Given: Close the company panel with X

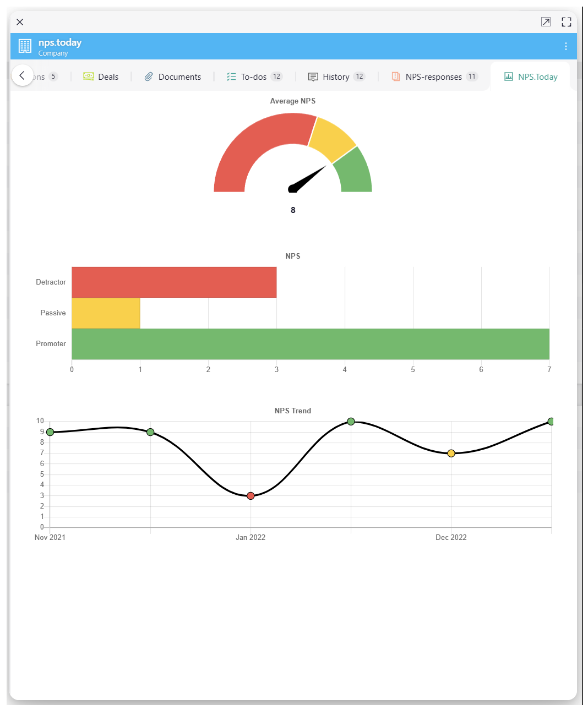Looking at the screenshot, I should coord(20,22).
